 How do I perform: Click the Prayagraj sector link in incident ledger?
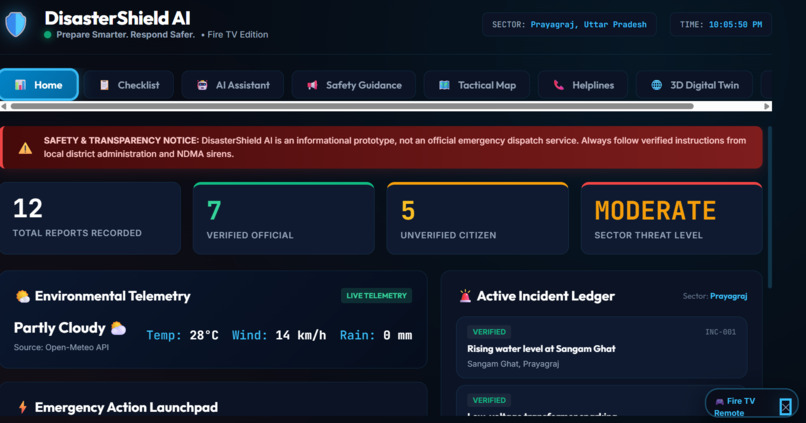pyautogui.click(x=728, y=296)
